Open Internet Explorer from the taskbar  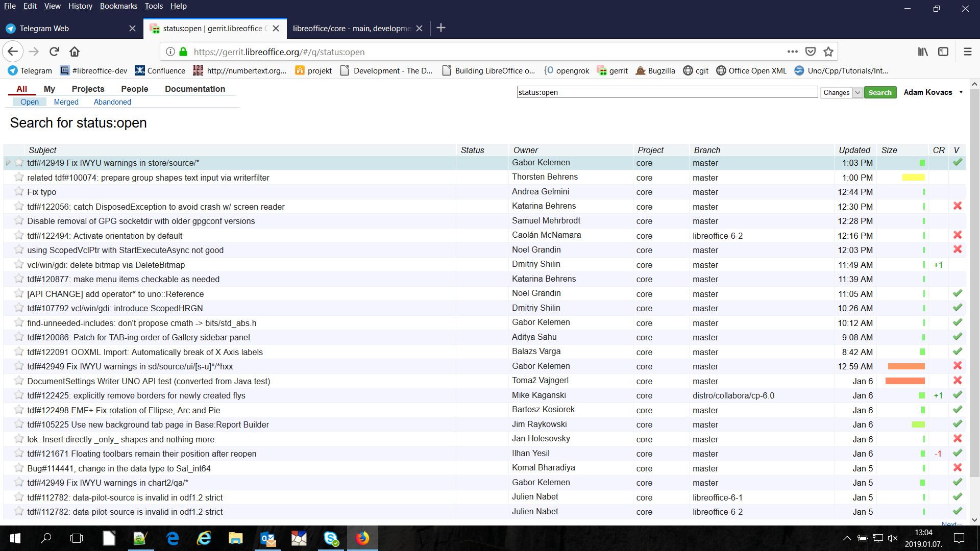point(204,538)
